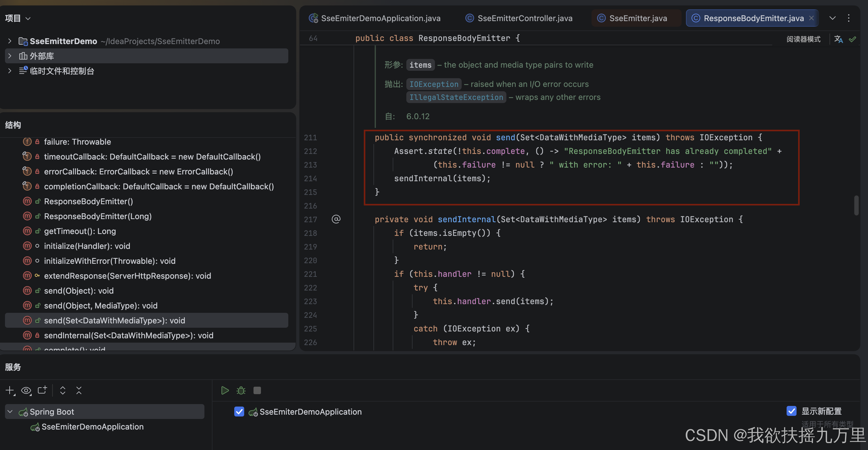
Task: Click the SseEmiterDemoApplication.java tab icon
Action: point(313,18)
